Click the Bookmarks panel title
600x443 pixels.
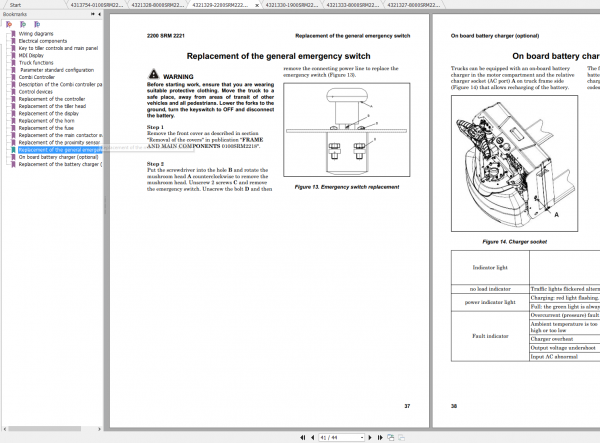pyautogui.click(x=15, y=14)
